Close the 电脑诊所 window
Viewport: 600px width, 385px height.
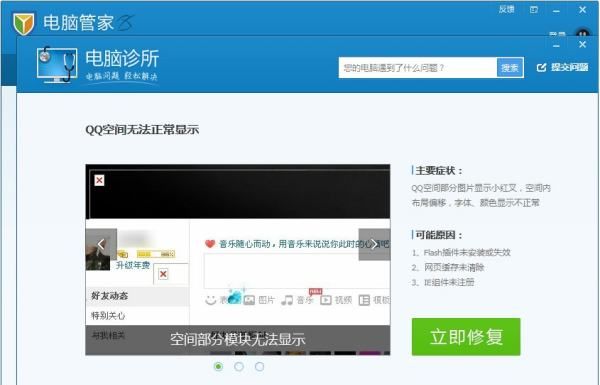[x=582, y=44]
